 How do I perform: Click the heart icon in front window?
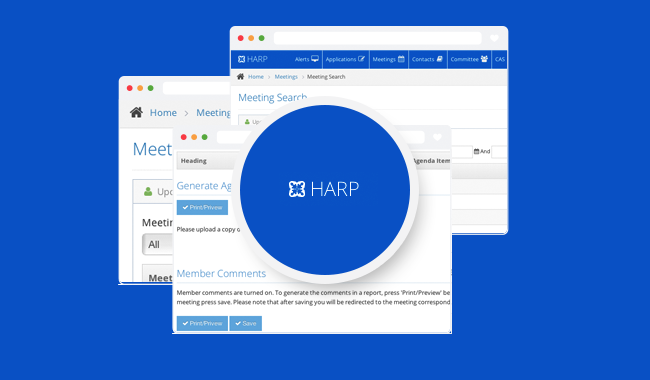pos(437,138)
